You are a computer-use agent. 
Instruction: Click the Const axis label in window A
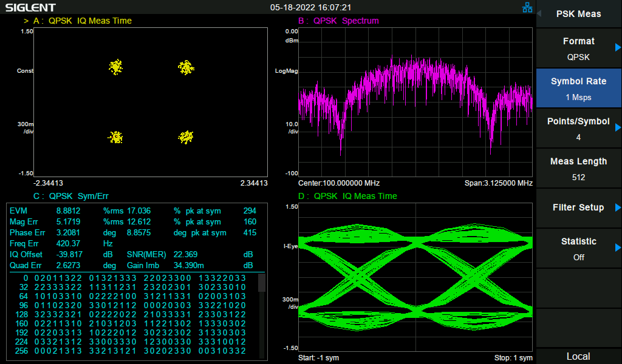25,71
